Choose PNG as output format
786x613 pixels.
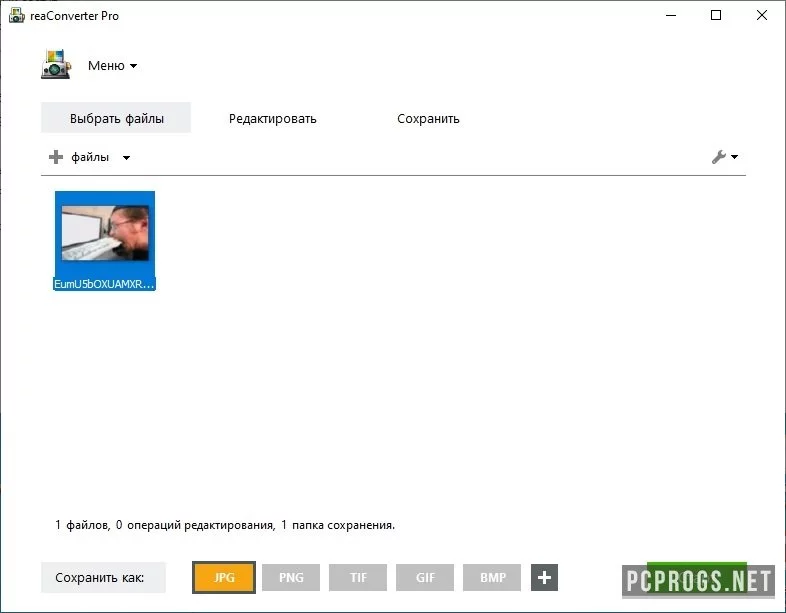point(291,577)
